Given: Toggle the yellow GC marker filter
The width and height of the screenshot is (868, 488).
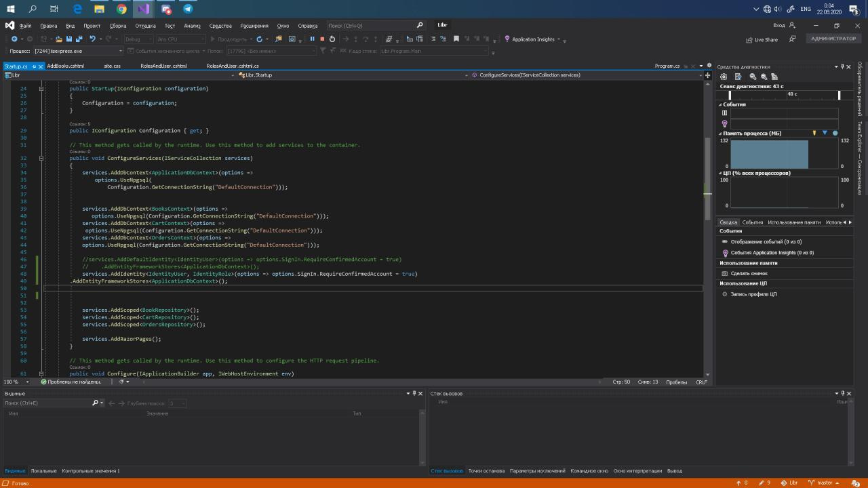Looking at the screenshot, I should (814, 133).
